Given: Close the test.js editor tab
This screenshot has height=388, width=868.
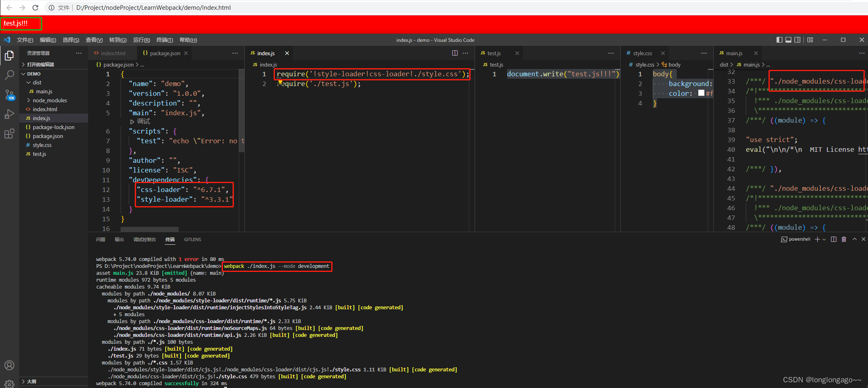Looking at the screenshot, I should (517, 53).
